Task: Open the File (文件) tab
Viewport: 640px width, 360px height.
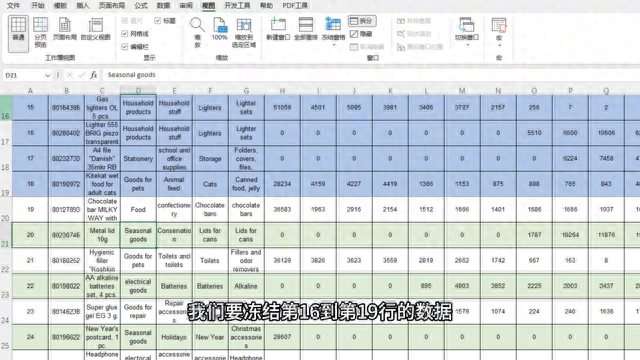Action: [x=13, y=5]
